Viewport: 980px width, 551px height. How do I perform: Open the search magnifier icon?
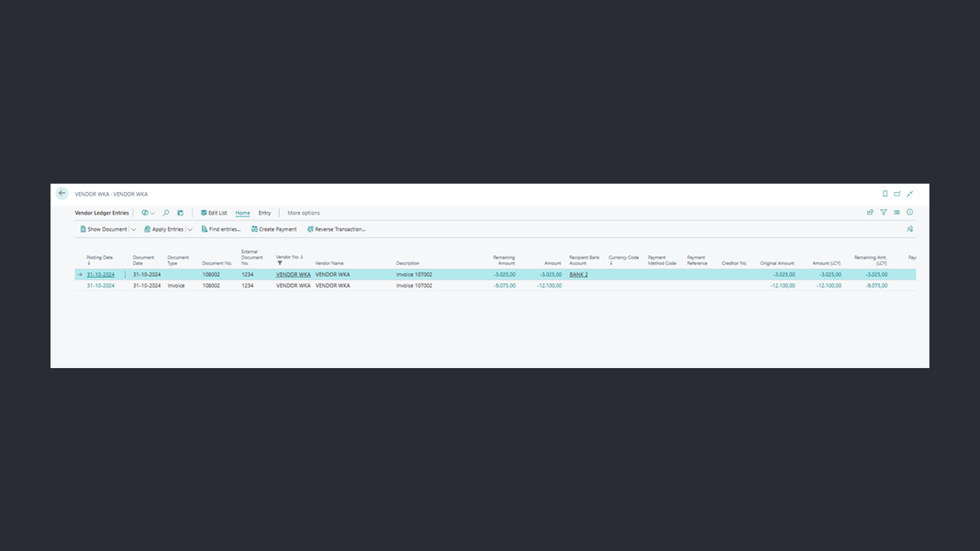coord(166,213)
